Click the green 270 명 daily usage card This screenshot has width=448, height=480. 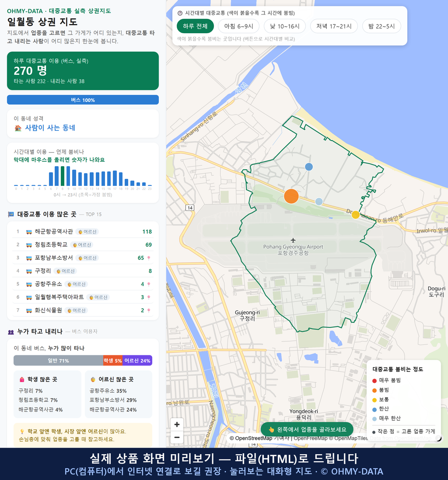(83, 71)
